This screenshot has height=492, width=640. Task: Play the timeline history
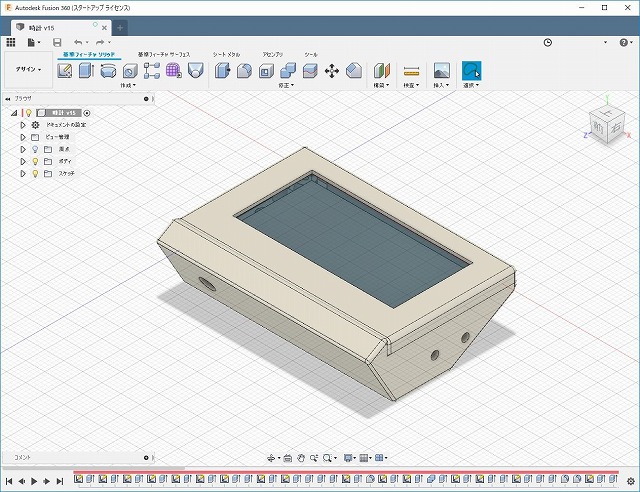click(x=34, y=481)
